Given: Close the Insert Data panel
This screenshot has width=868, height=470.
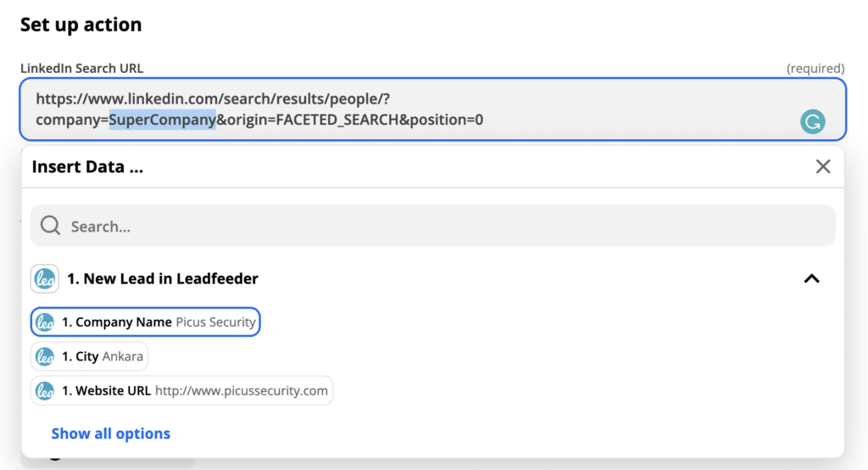Looking at the screenshot, I should [822, 166].
